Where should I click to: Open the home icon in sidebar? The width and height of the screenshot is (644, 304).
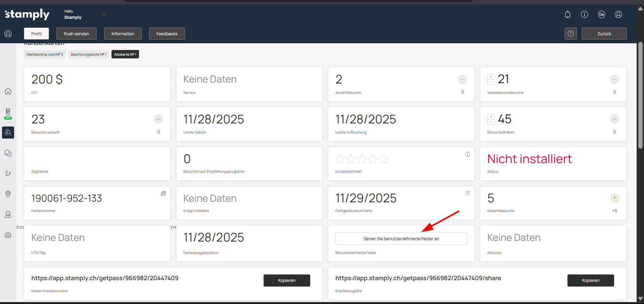pyautogui.click(x=8, y=91)
